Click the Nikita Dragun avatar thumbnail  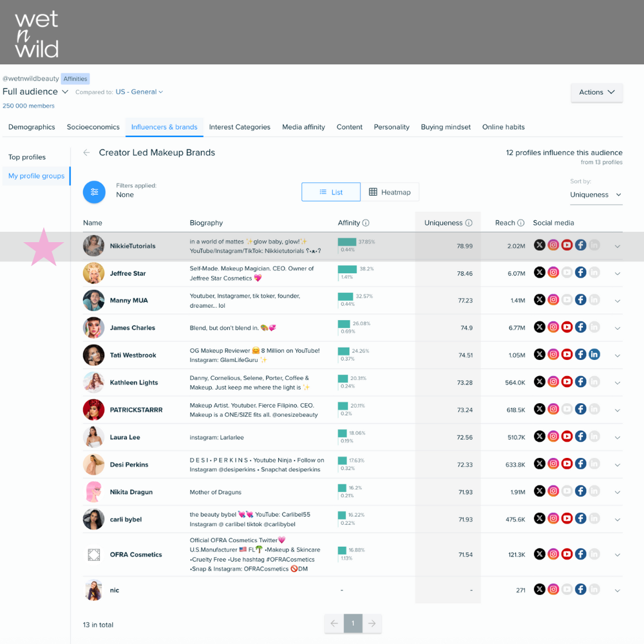[93, 491]
